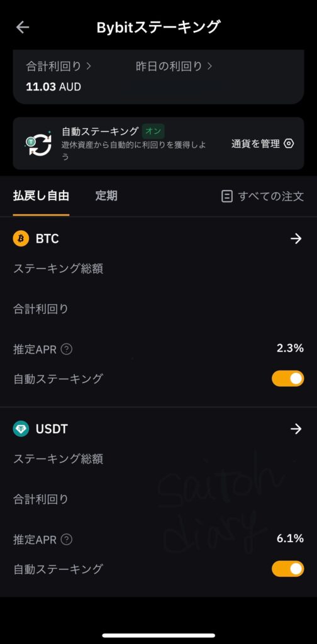Tap the green オン status badge

pos(153,131)
